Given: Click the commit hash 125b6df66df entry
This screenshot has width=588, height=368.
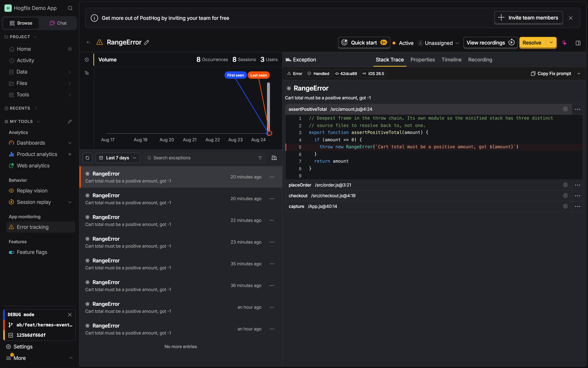Looking at the screenshot, I should pos(27,335).
